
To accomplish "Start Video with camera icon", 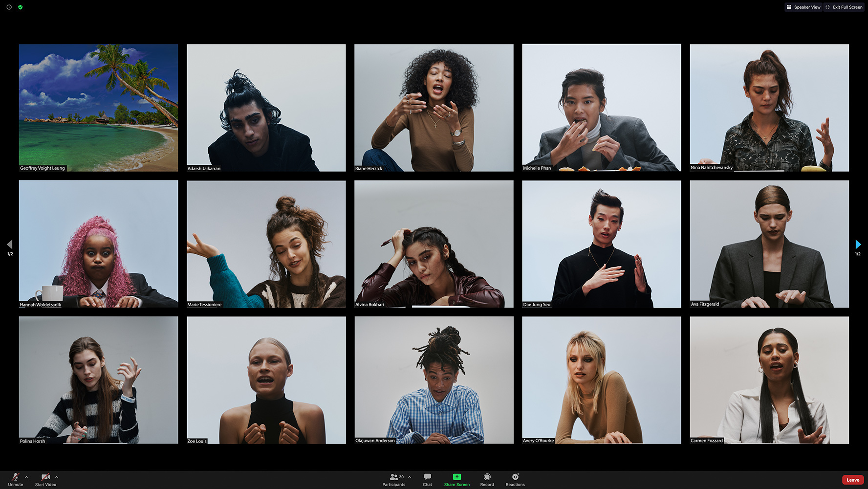I will (x=45, y=480).
